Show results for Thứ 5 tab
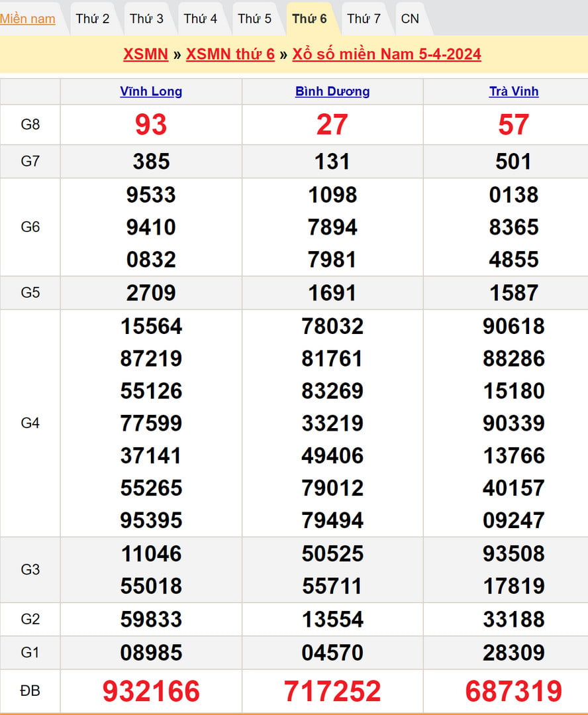The width and height of the screenshot is (588, 715). pyautogui.click(x=255, y=19)
